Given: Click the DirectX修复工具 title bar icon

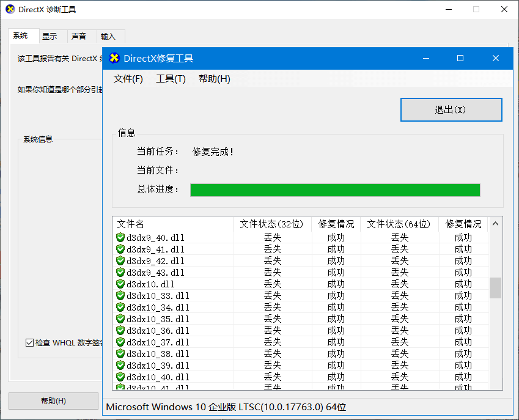Looking at the screenshot, I should click(x=114, y=58).
